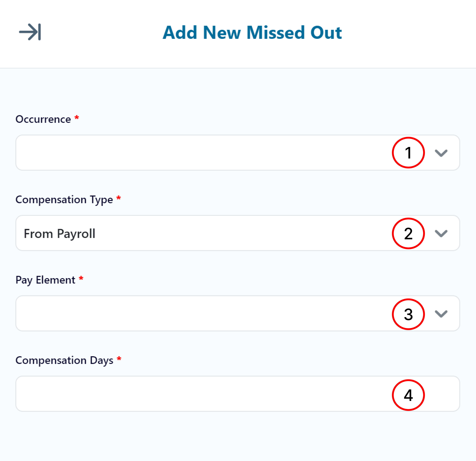This screenshot has width=476, height=461.
Task: Focus the Compensation Days input field
Action: [194, 394]
